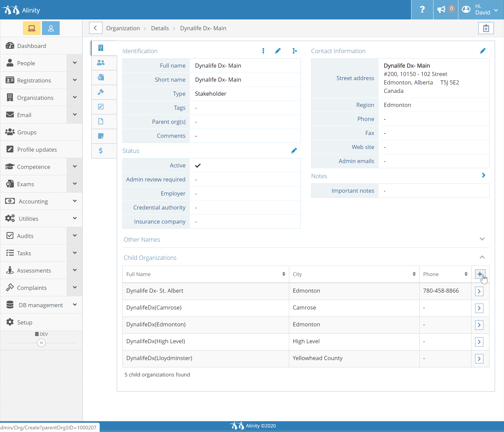The image size is (504, 432).
Task: Sort child organizations by Phone
Action: tap(466, 274)
